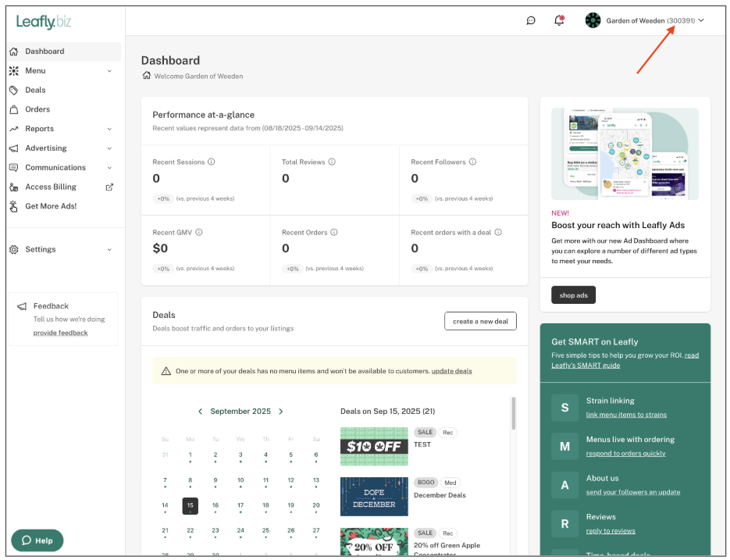Go to previous month in deals calendar
The height and width of the screenshot is (560, 730).
click(200, 411)
